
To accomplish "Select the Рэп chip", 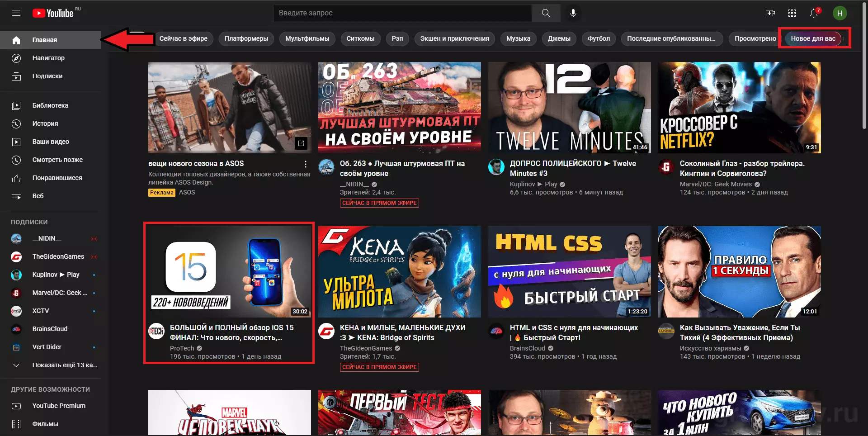I will pyautogui.click(x=397, y=38).
